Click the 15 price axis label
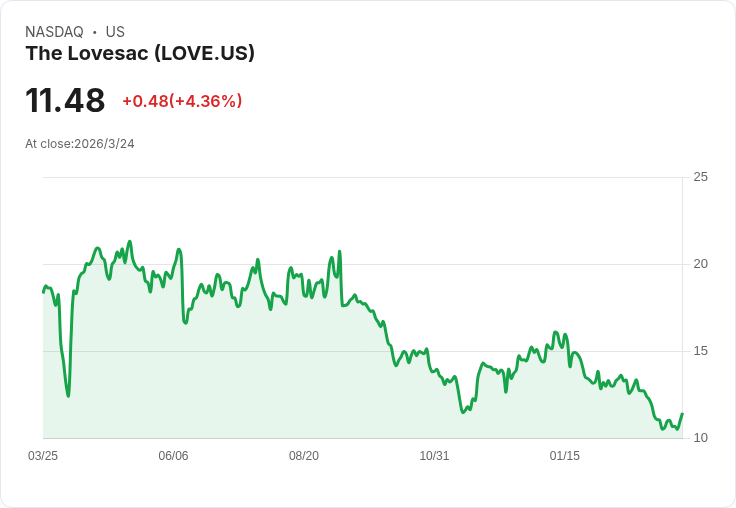Viewport: 736px width, 508px height. [700, 351]
